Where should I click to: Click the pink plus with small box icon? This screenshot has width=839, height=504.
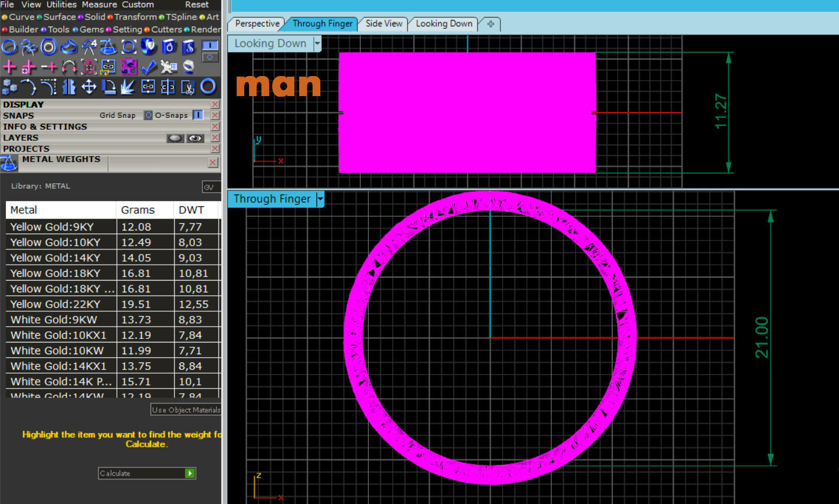29,67
